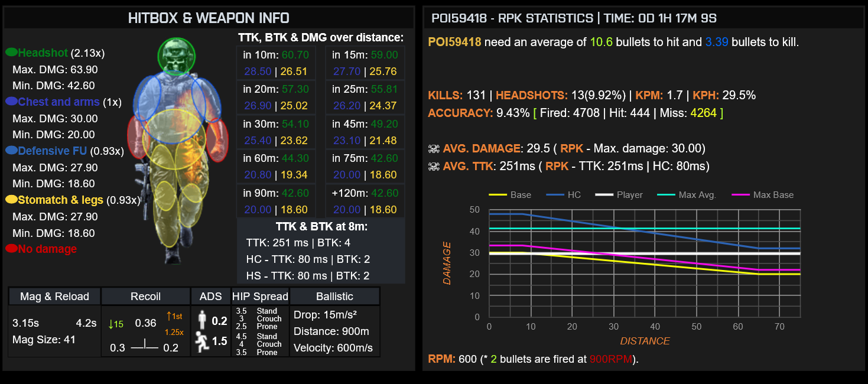Viewport: 868px width, 384px height.
Task: Click the orange POI59418 player name
Action: click(456, 43)
